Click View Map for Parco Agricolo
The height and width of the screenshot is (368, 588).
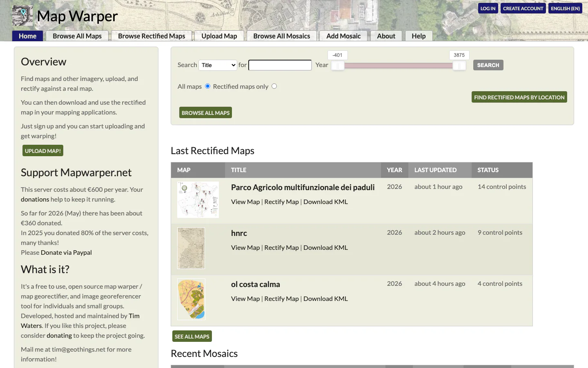click(245, 202)
